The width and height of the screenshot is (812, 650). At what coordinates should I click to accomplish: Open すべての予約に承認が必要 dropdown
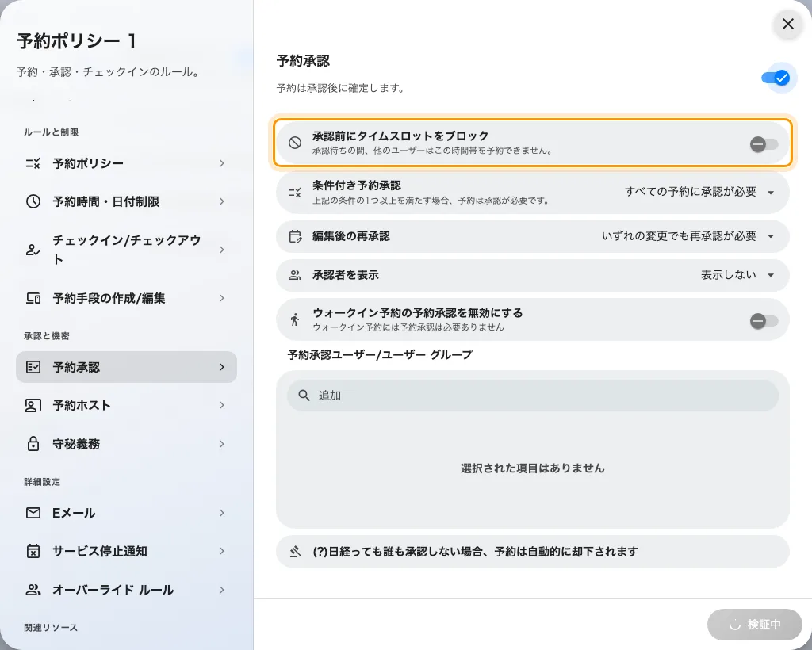point(699,192)
